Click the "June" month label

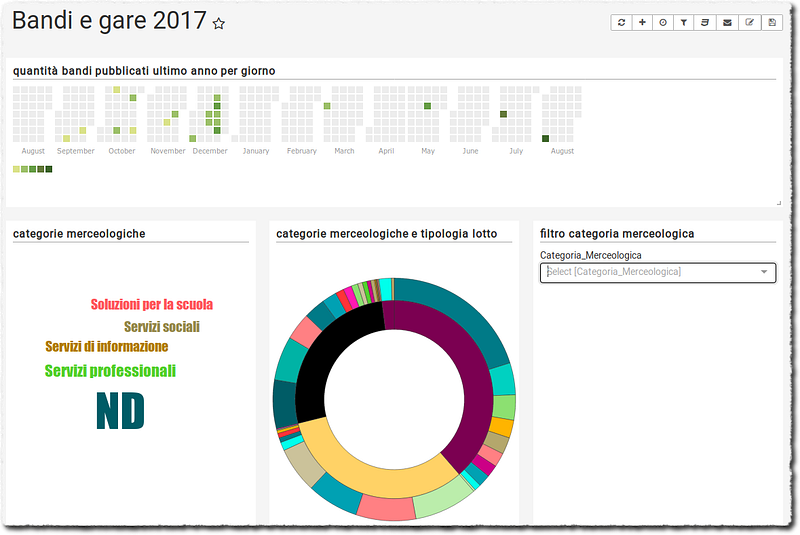pos(470,151)
